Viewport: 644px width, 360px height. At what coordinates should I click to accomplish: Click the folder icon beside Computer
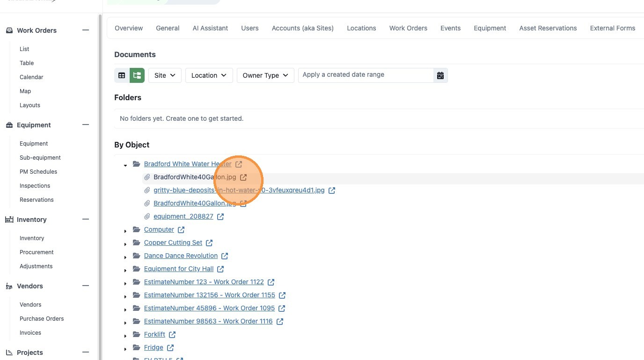pos(137,229)
